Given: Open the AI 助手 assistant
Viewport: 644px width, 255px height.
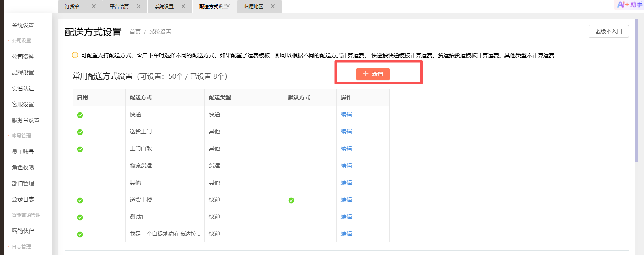Looking at the screenshot, I should pos(630,4).
